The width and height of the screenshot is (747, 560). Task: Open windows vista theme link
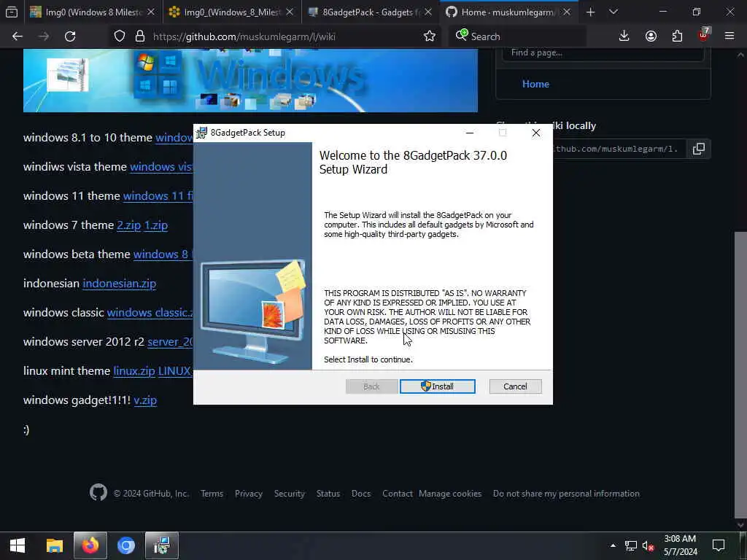(161, 167)
